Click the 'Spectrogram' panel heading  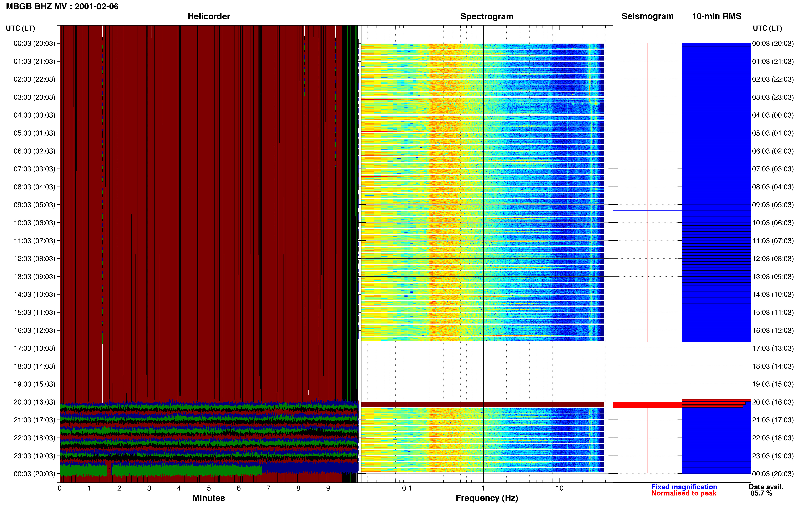pos(487,16)
